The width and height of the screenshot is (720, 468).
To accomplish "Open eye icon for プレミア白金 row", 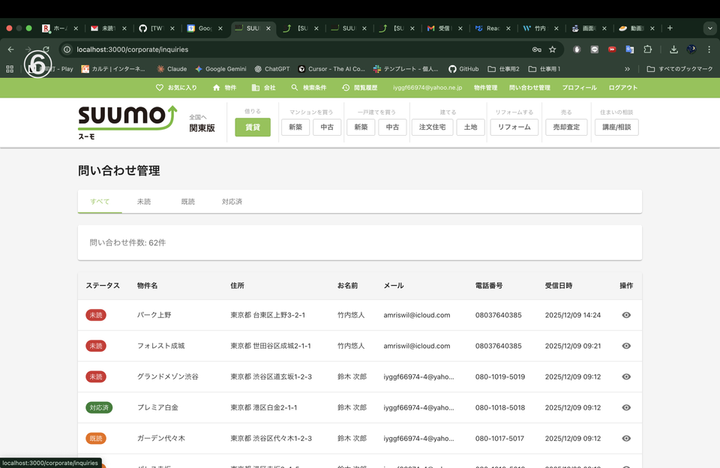I will [626, 408].
